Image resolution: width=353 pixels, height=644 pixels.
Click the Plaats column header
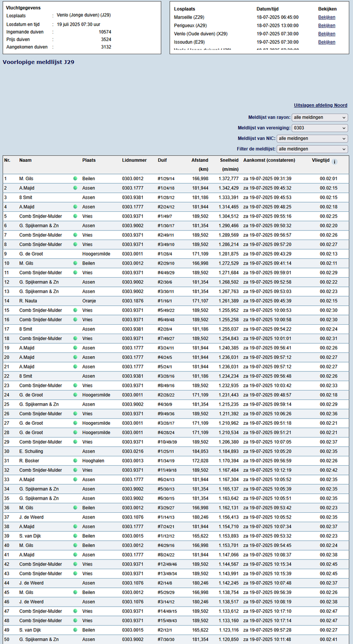point(89,160)
